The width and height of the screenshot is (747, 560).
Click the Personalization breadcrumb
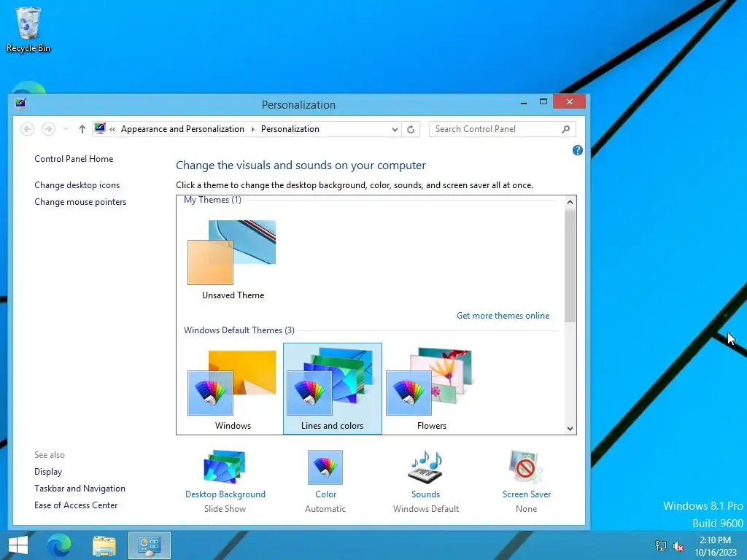[x=290, y=129]
